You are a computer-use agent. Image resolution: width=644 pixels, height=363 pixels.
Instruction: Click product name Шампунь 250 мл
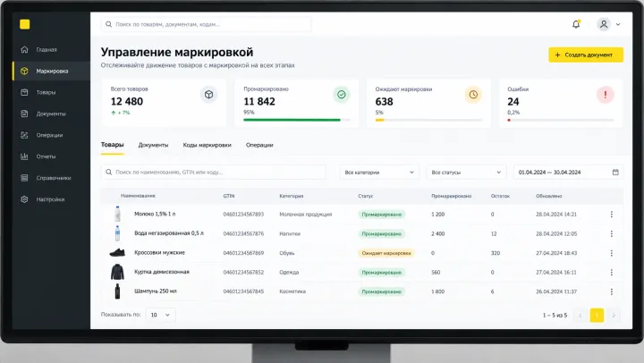[156, 291]
